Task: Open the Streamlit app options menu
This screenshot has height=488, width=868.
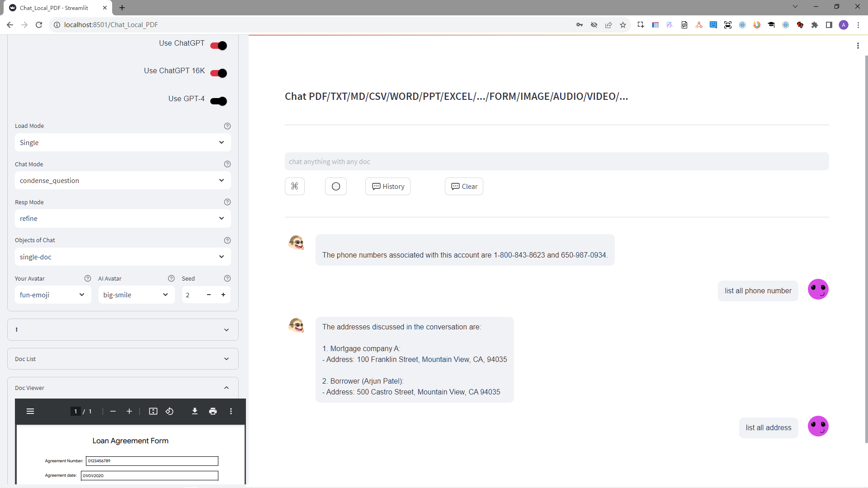Action: tap(858, 45)
